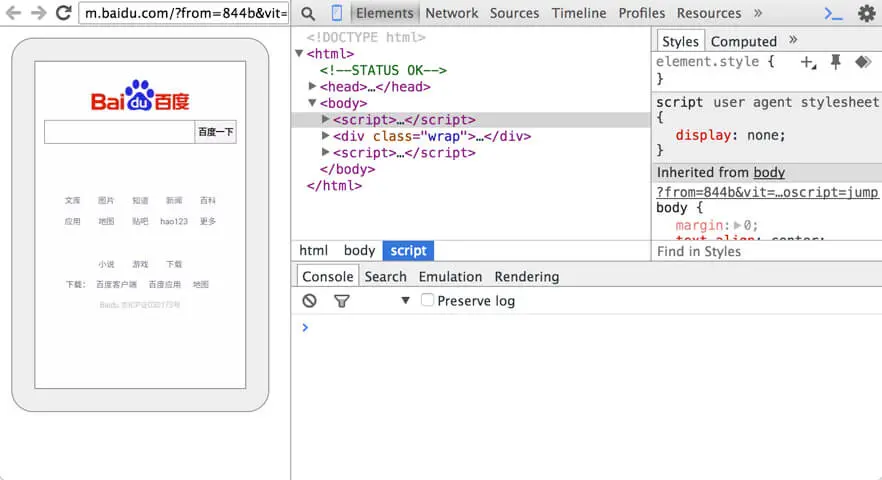Open the color format diamond icon
Screen dimensions: 882x480
pos(863,61)
